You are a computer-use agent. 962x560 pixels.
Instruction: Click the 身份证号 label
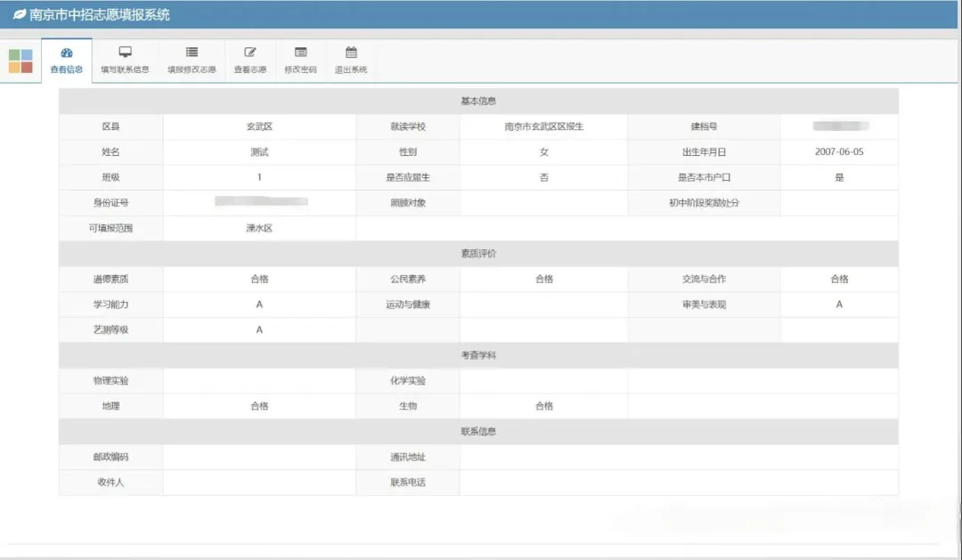pyautogui.click(x=111, y=203)
